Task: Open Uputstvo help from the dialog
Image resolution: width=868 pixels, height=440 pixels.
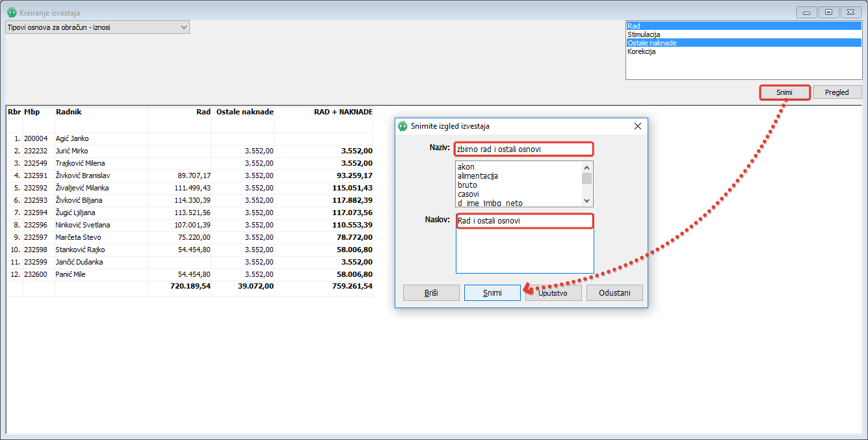Action: pos(553,293)
